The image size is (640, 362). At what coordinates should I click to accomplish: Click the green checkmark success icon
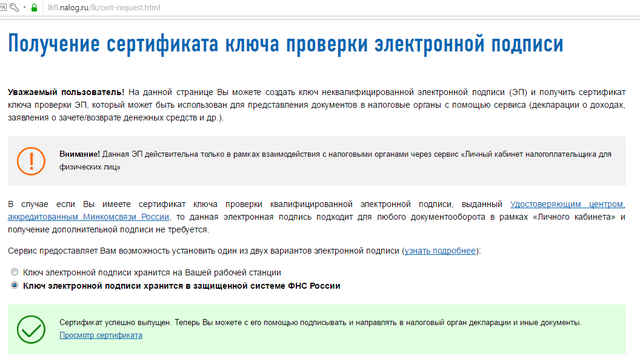click(31, 329)
